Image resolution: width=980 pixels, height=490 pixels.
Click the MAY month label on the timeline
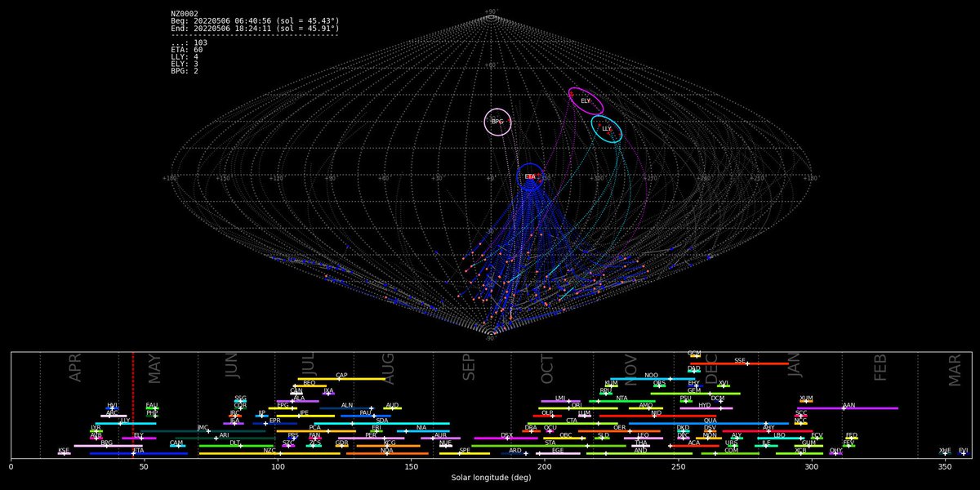coord(154,369)
